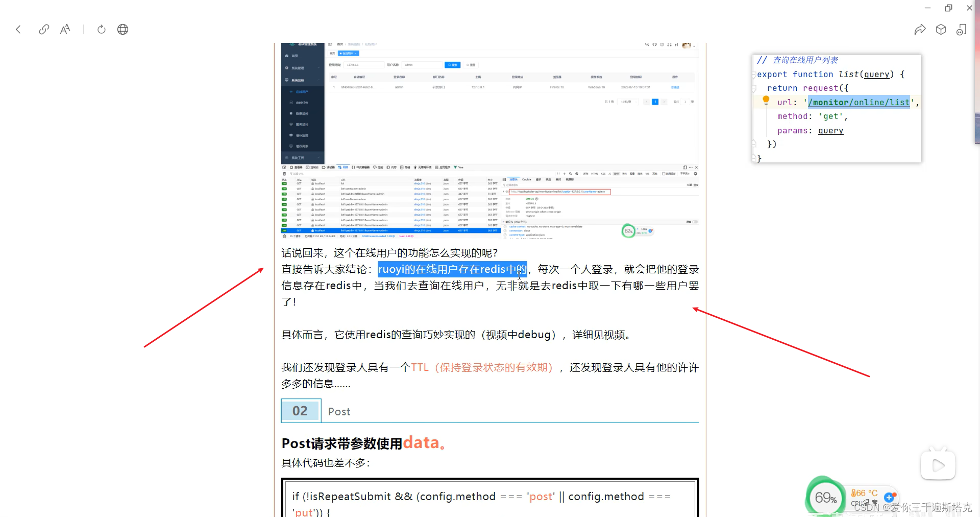
Task: Click the 'Post' section heading
Action: (339, 412)
